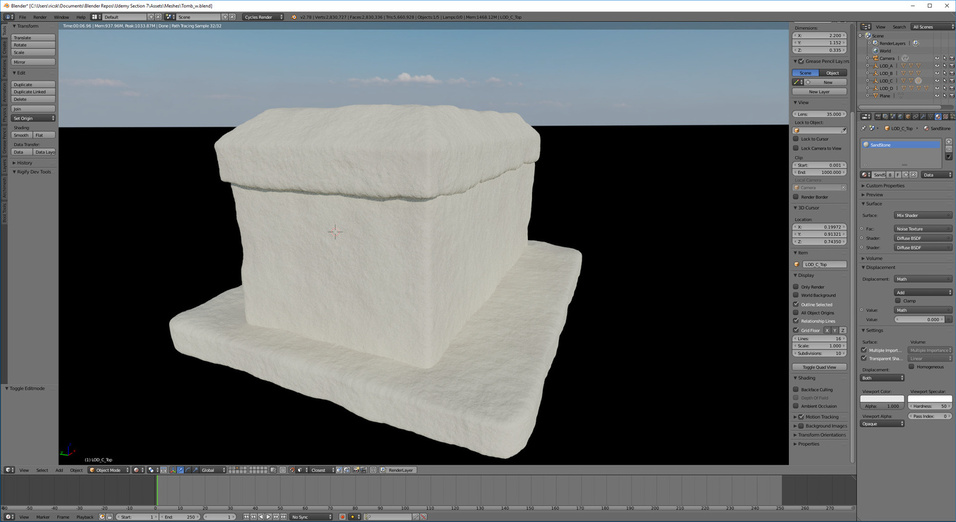
Task: Enable the Only Render checkbox
Action: tap(796, 287)
